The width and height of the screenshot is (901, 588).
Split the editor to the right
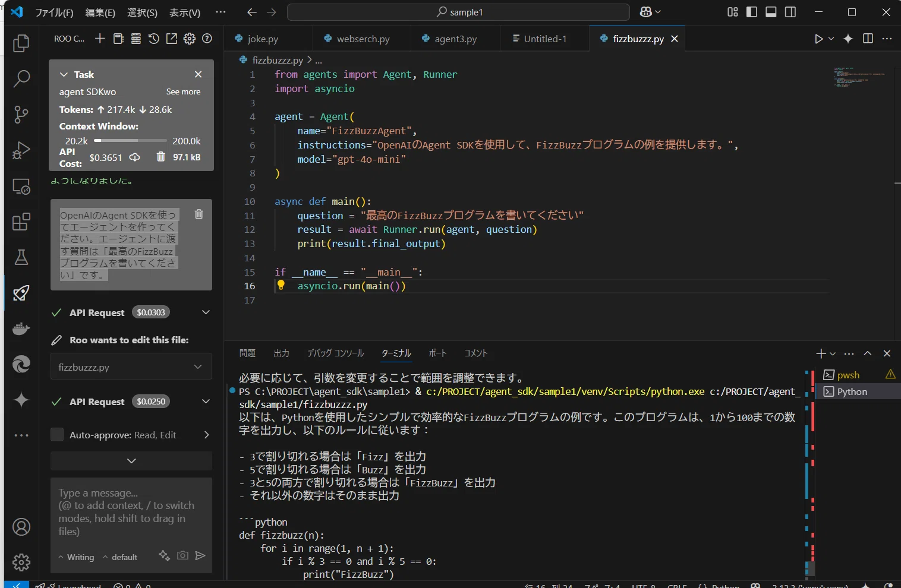868,39
